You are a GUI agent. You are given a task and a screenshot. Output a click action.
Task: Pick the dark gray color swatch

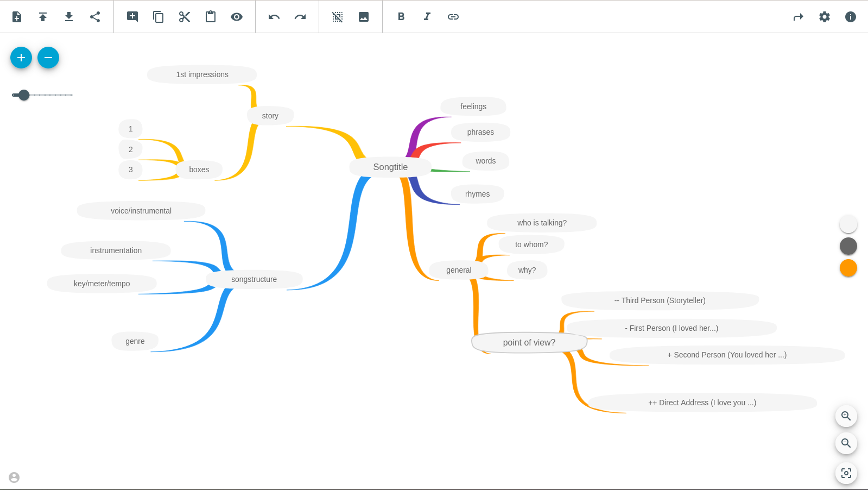(848, 246)
